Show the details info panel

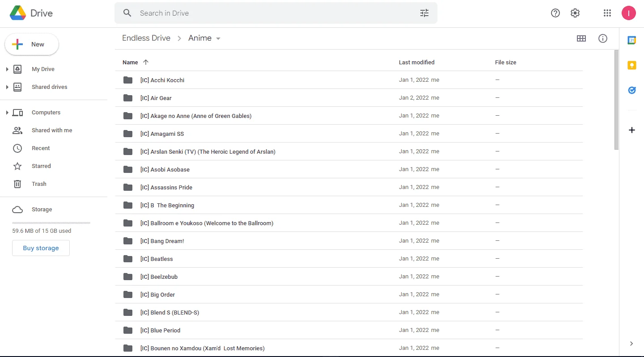click(x=603, y=38)
